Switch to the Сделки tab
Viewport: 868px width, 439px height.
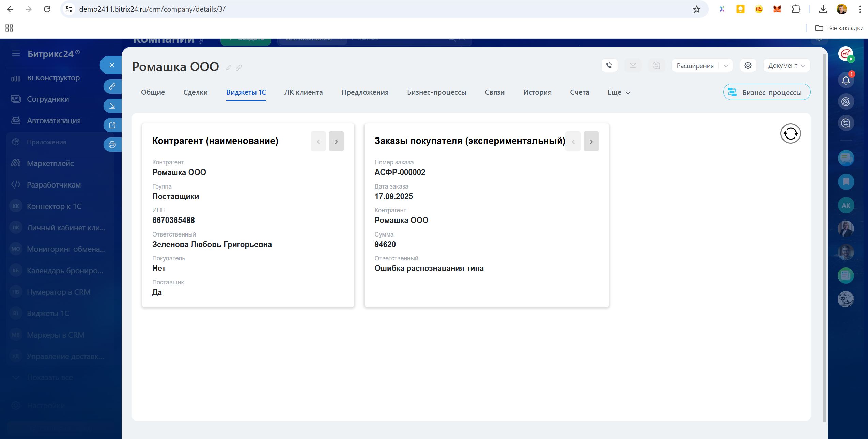pos(195,92)
